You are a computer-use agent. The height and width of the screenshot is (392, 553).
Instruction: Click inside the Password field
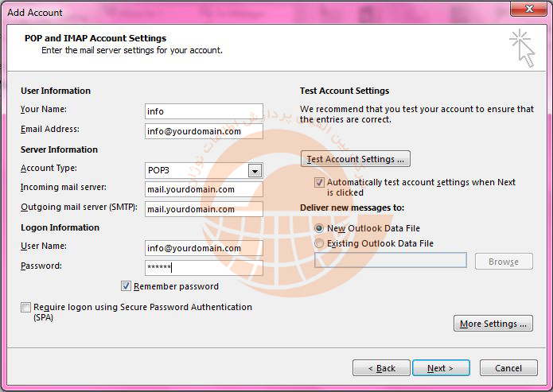point(204,268)
